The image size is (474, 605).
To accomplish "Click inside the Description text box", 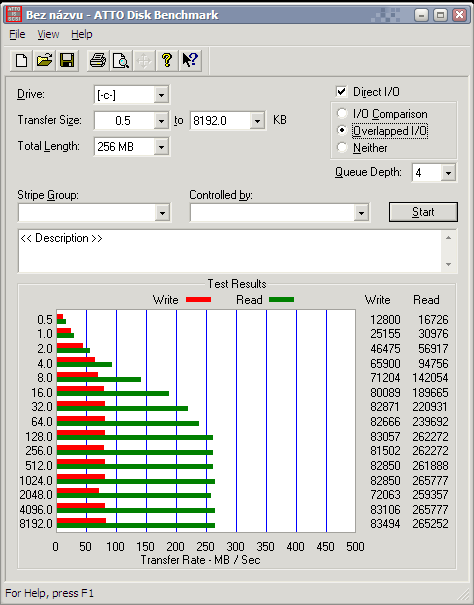I will click(229, 251).
